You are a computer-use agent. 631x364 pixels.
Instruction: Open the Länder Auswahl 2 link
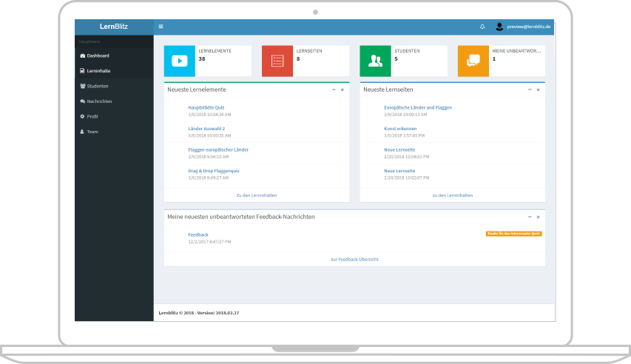click(206, 129)
